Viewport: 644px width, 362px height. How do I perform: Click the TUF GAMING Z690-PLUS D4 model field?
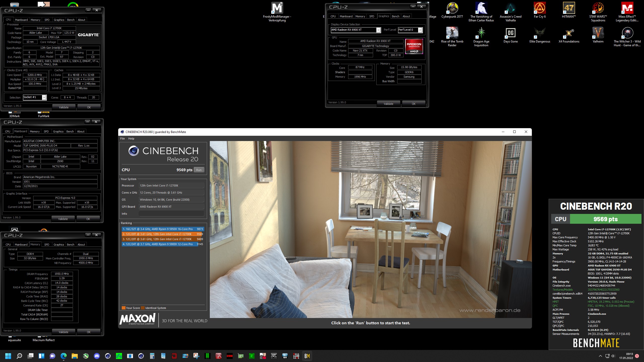tap(46, 146)
